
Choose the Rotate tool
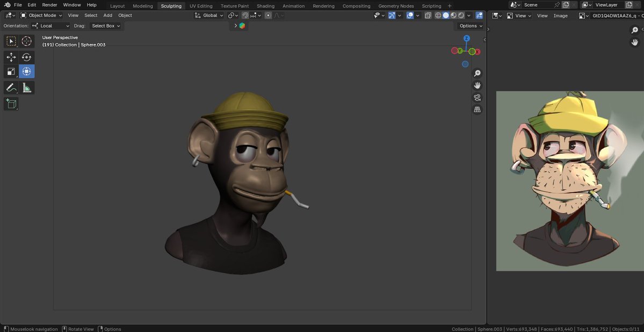click(27, 57)
